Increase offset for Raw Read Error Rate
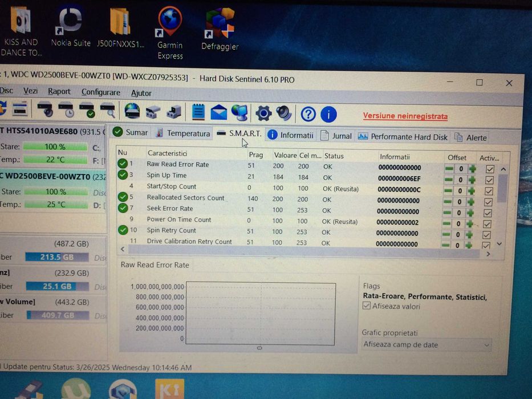 coord(472,169)
